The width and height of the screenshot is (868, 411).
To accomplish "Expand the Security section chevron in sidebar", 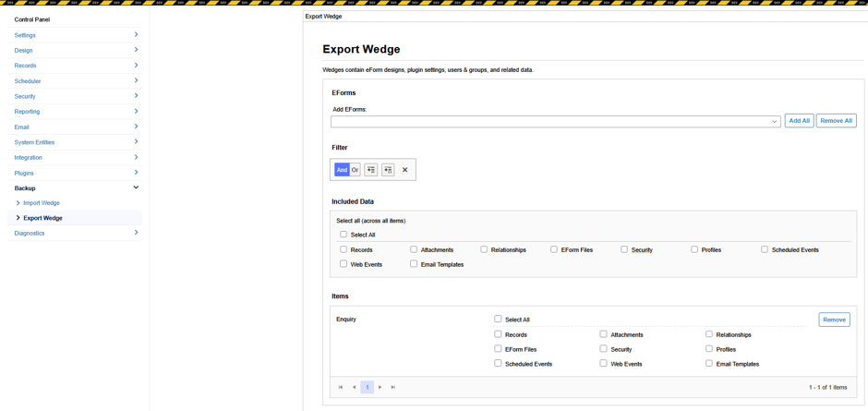I will tap(136, 96).
